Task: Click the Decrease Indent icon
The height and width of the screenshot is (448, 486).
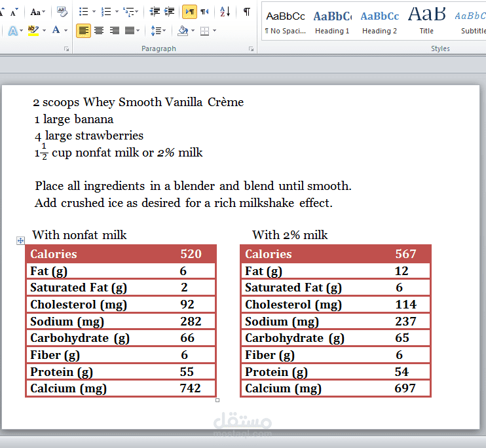Action: tap(155, 12)
